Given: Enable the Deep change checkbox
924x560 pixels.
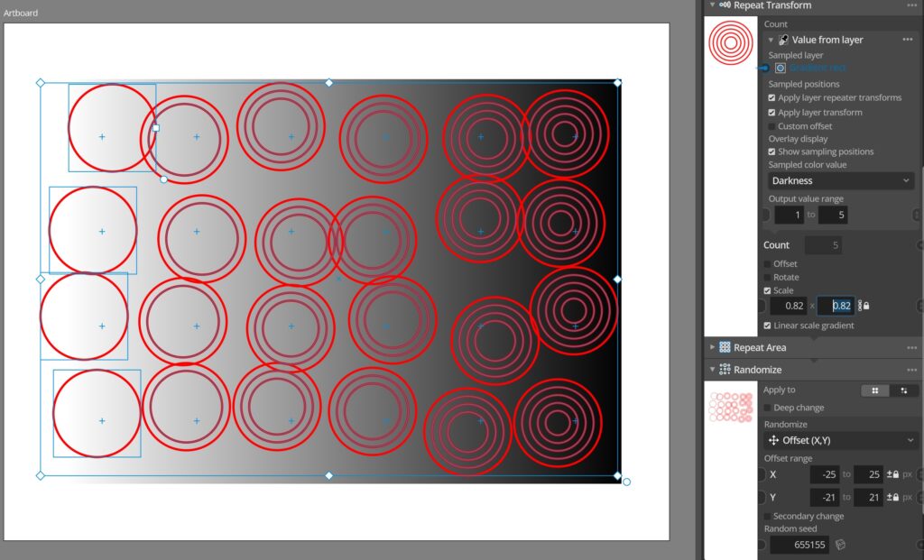Looking at the screenshot, I should coord(768,408).
